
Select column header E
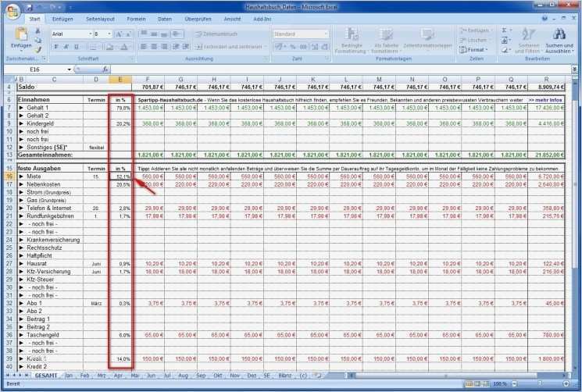point(120,80)
